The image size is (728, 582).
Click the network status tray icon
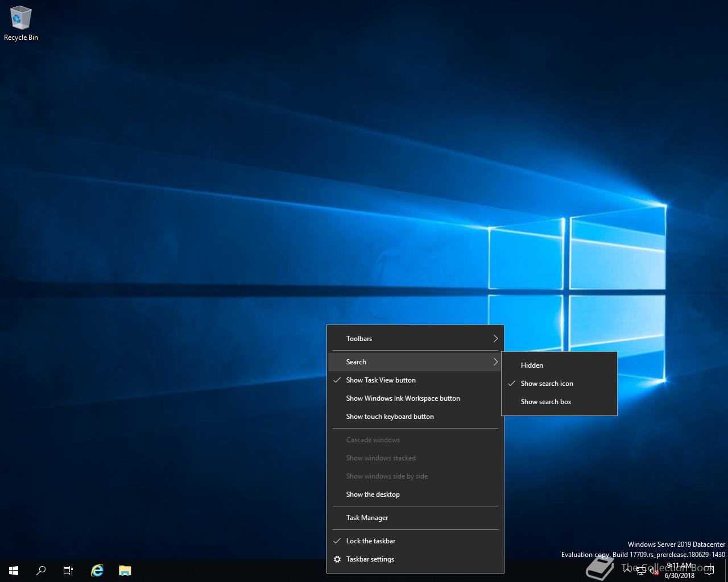[640, 571]
